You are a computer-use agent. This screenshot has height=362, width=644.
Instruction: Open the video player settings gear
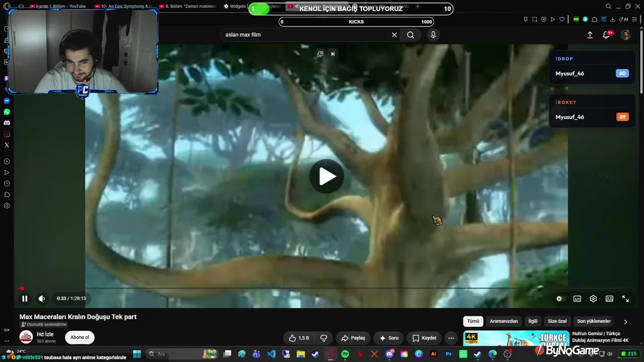[x=593, y=299]
